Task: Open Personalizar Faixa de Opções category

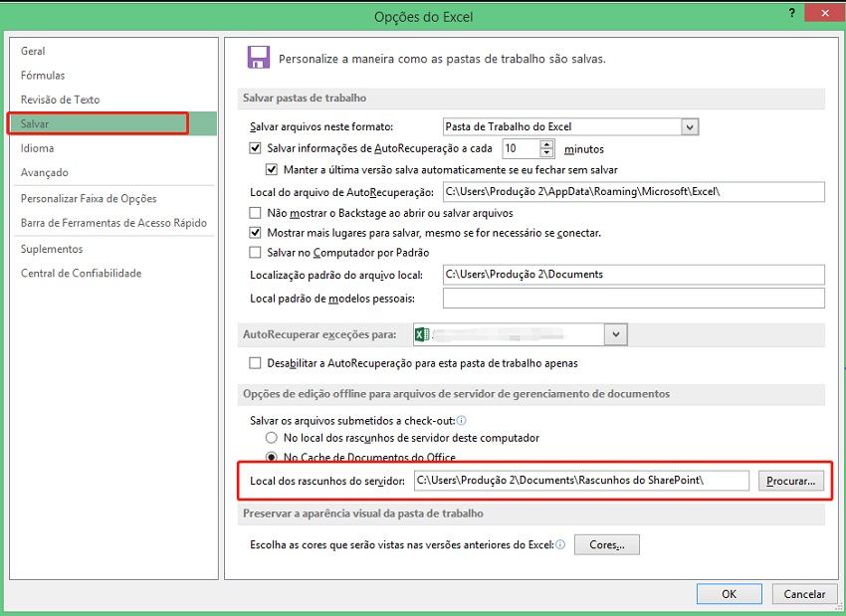Action: tap(89, 198)
